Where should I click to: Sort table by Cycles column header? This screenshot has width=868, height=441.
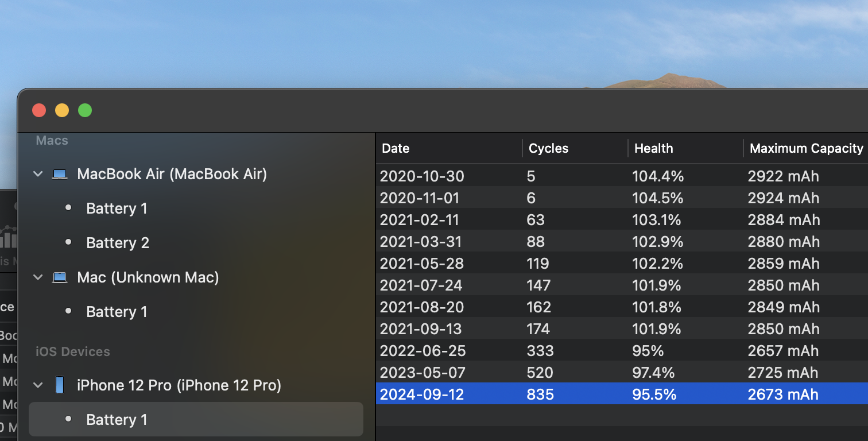[x=575, y=148]
